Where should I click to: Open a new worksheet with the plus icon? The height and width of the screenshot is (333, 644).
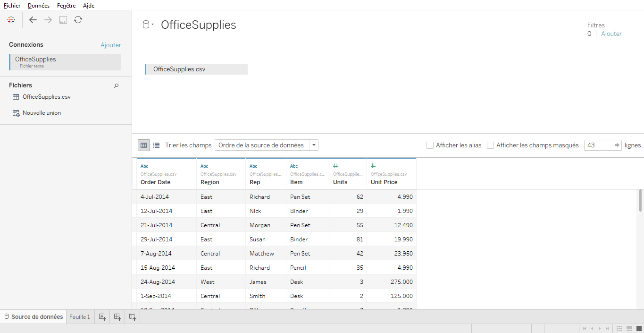pyautogui.click(x=102, y=316)
